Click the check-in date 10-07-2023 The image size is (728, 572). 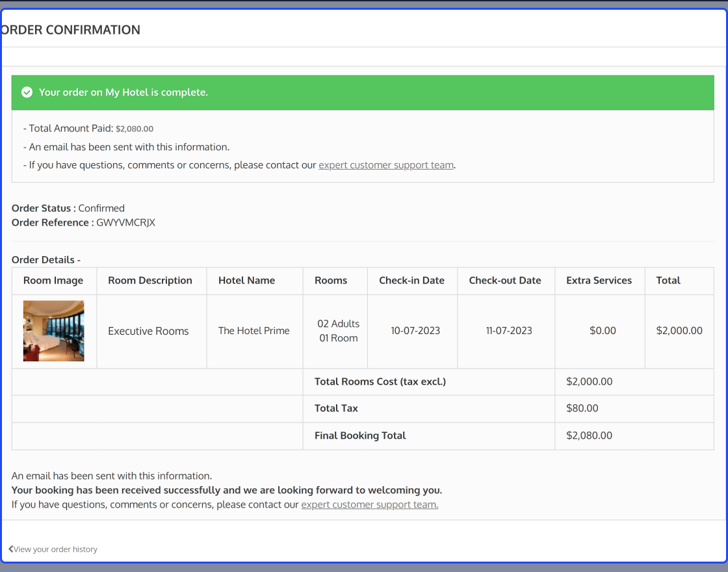tap(415, 331)
